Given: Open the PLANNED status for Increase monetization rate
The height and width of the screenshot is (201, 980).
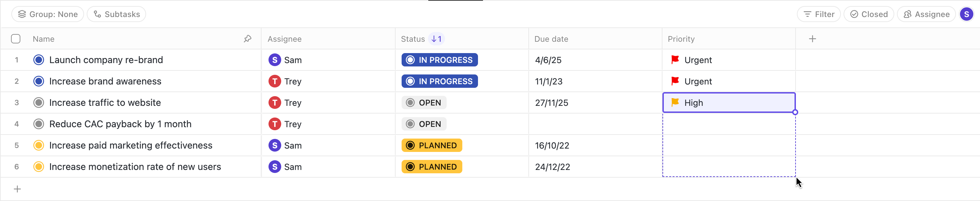Looking at the screenshot, I should pyautogui.click(x=432, y=167).
